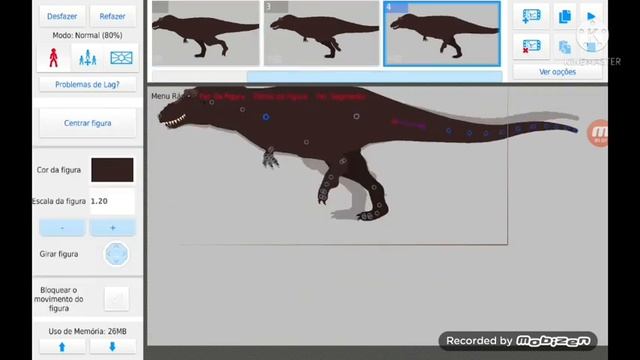Select frame 3 thumbnail
The height and width of the screenshot is (360, 640).
322,33
